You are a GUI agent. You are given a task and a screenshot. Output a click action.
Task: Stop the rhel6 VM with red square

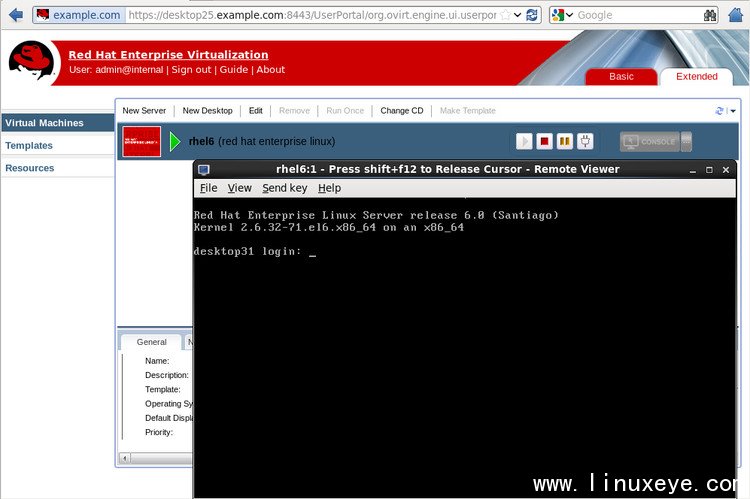[x=544, y=141]
